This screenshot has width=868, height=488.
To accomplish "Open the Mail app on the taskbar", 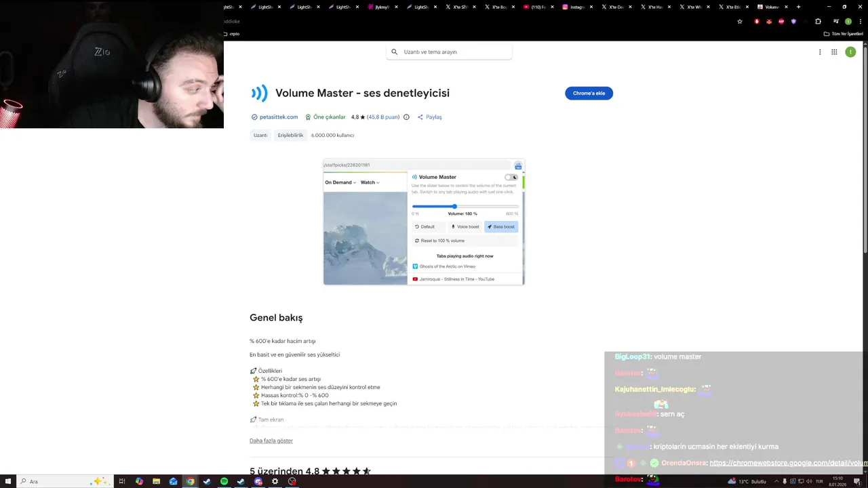I will tap(173, 481).
